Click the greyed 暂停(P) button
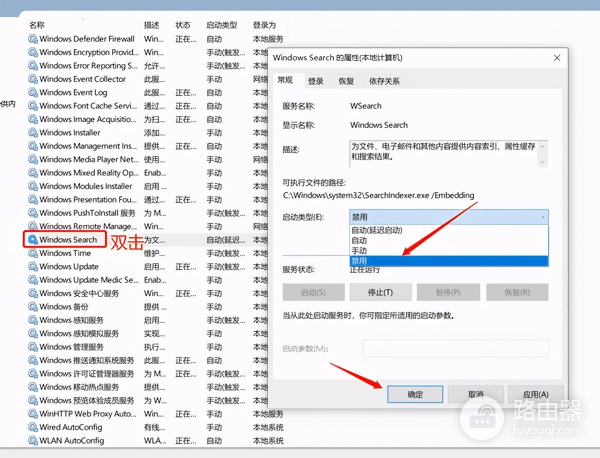Image resolution: width=600 pixels, height=458 pixels. (x=448, y=292)
